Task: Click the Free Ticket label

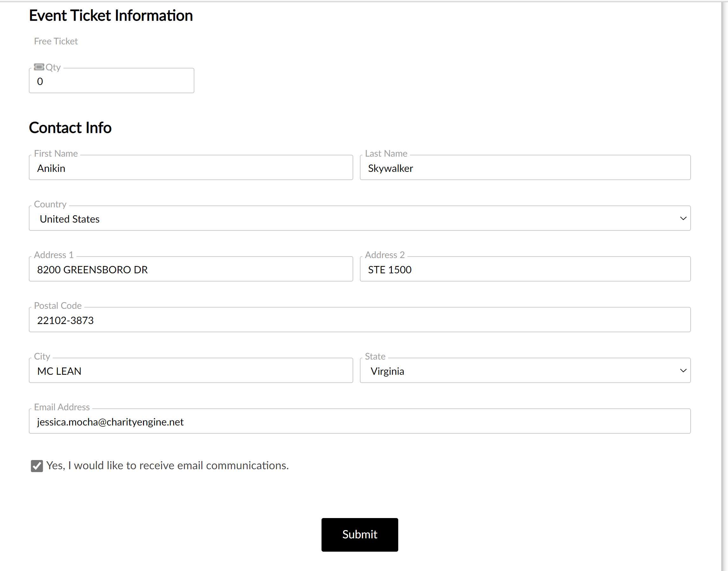Action: tap(56, 41)
